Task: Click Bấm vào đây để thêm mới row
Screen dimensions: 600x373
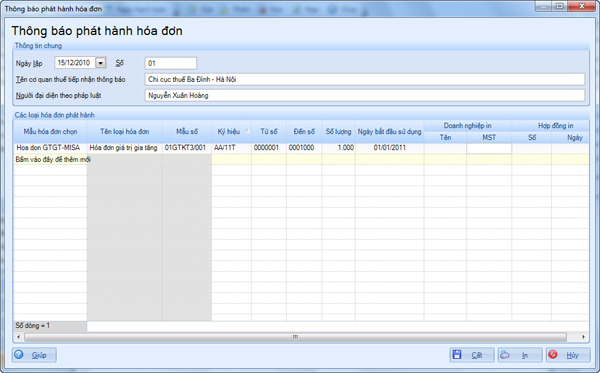Action: point(301,160)
